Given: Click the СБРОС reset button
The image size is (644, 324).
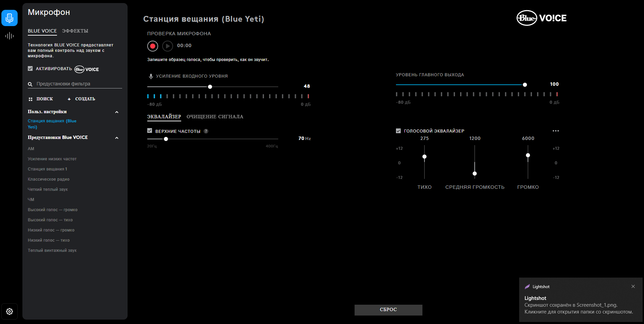Looking at the screenshot, I should (389, 310).
